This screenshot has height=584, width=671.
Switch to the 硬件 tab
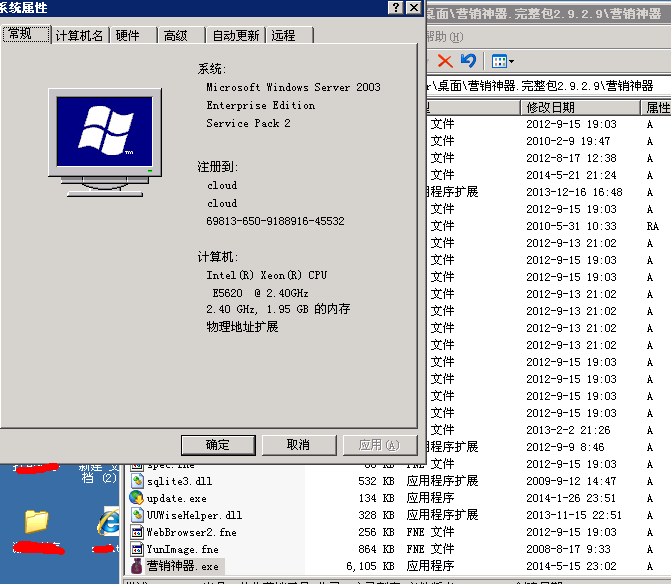(128, 35)
